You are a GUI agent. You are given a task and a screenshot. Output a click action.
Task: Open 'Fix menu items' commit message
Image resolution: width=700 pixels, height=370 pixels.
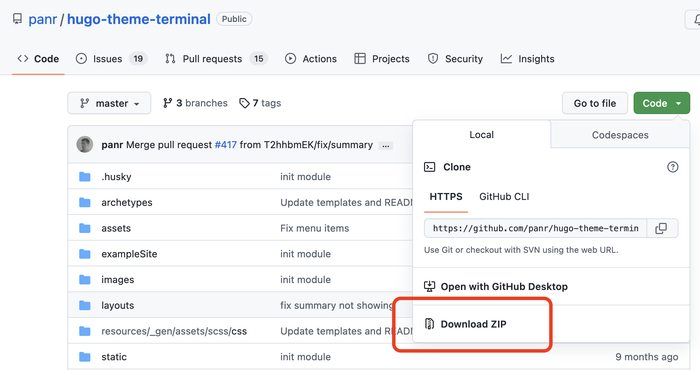pyautogui.click(x=315, y=229)
